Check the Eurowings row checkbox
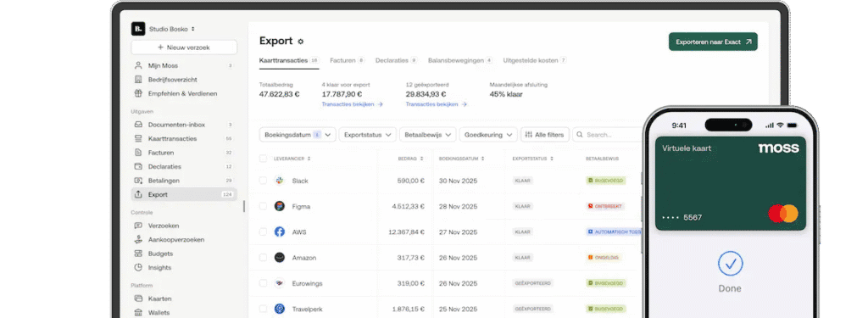 (x=263, y=283)
